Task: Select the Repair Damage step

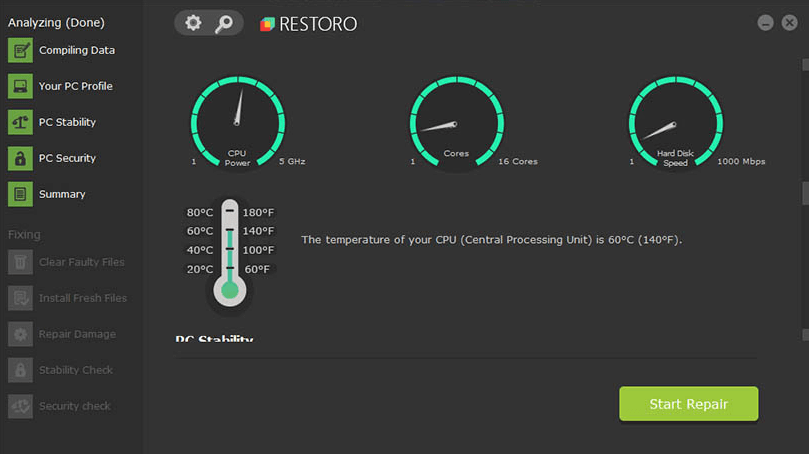Action: [x=77, y=334]
